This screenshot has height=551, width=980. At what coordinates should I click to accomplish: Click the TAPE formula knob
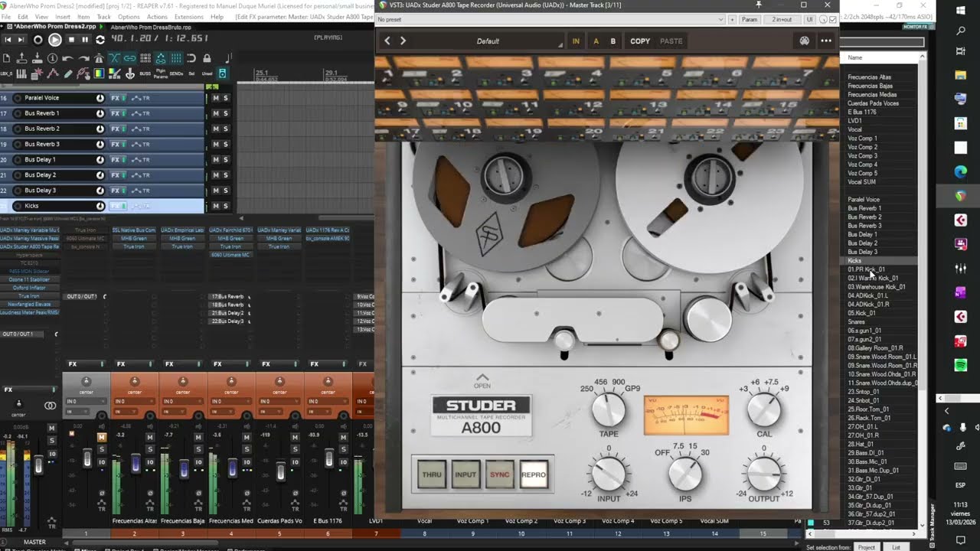(x=609, y=410)
